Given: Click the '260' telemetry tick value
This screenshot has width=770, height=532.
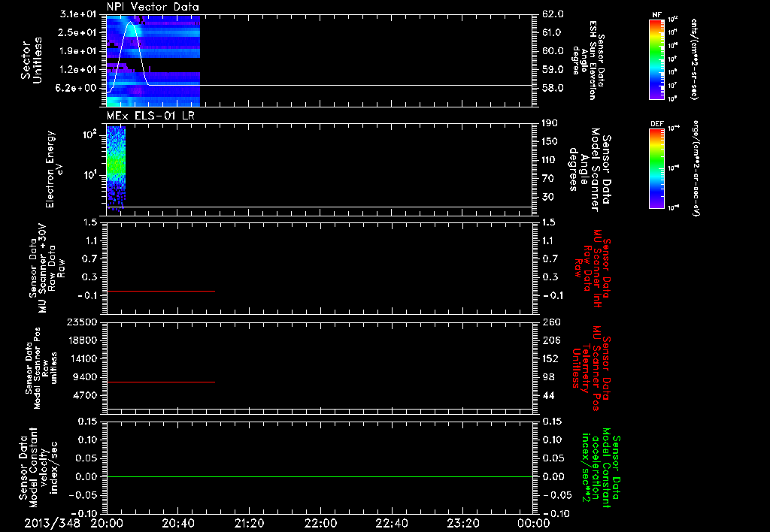Looking at the screenshot, I should click(550, 322).
